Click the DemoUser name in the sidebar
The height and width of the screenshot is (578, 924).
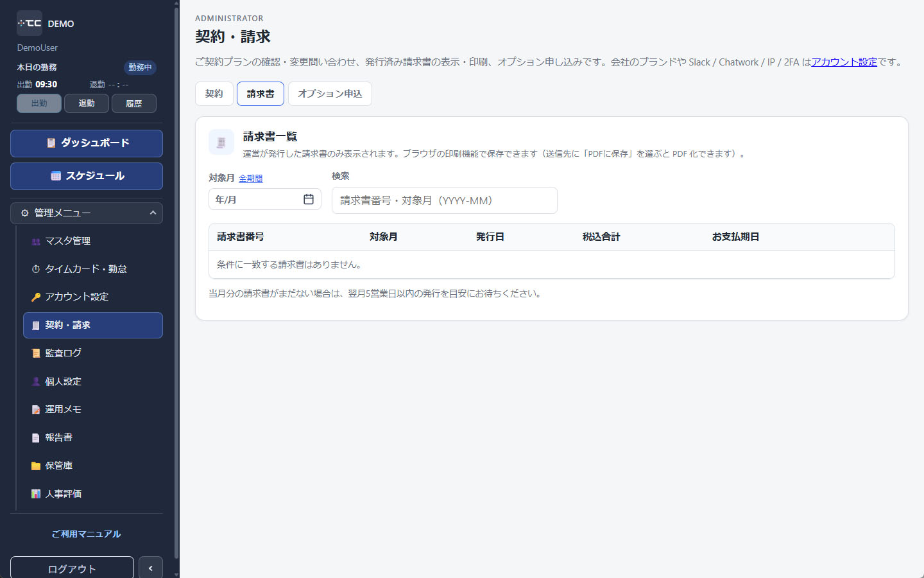pyautogui.click(x=37, y=48)
